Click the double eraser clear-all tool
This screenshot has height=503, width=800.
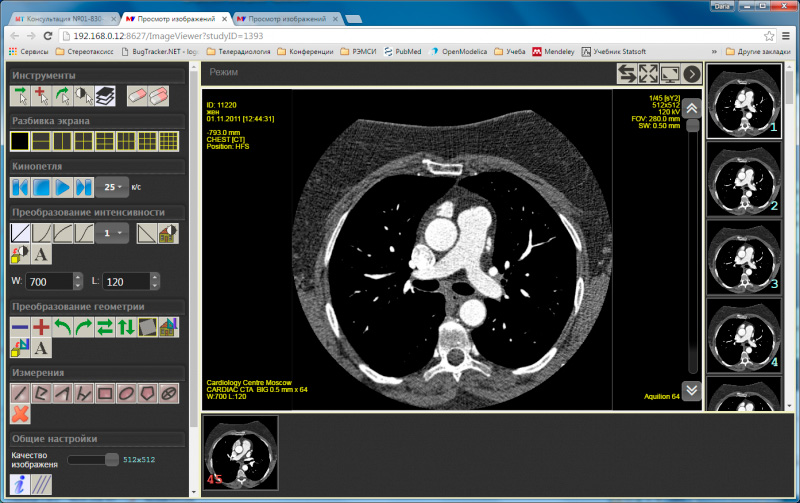pos(159,96)
